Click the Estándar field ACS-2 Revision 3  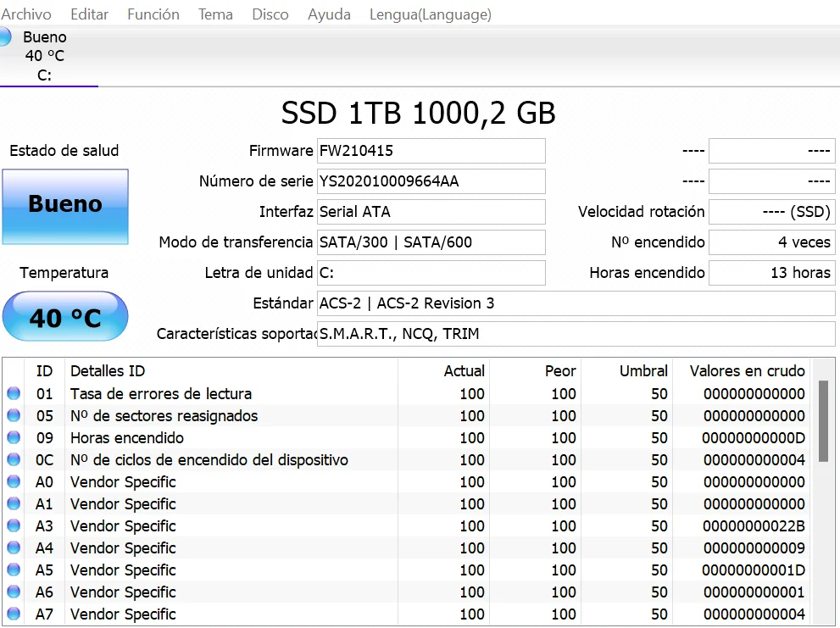tap(576, 303)
